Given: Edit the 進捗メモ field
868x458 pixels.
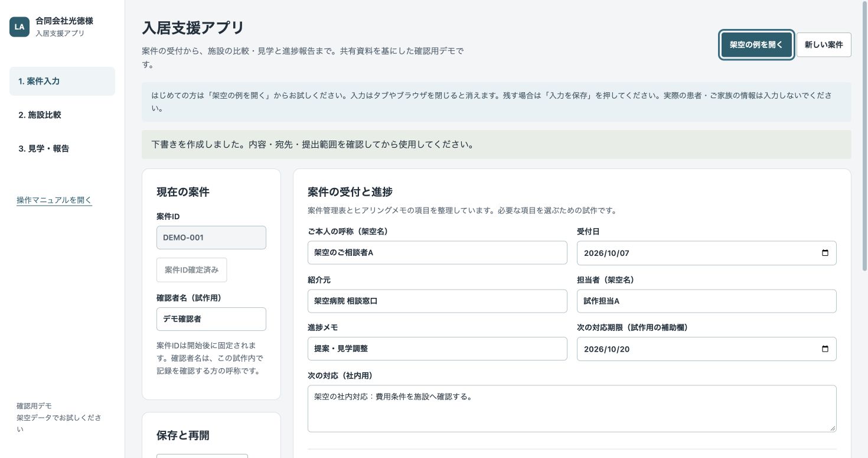Looking at the screenshot, I should [x=437, y=349].
